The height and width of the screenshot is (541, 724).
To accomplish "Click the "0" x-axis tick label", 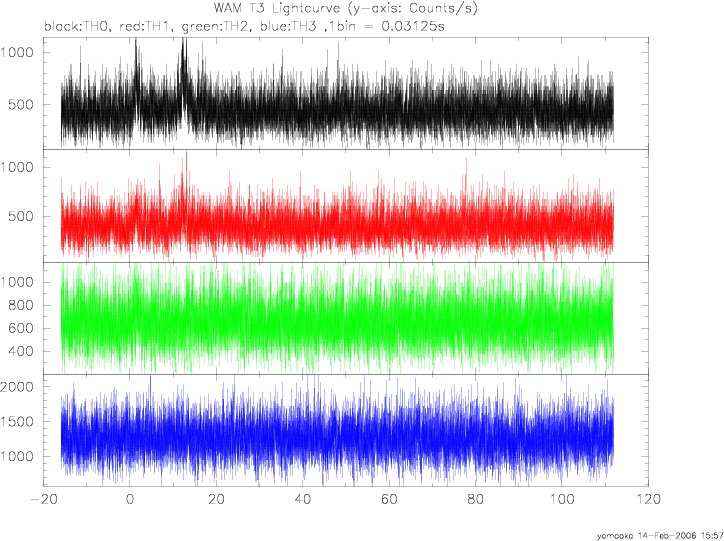I will pyautogui.click(x=130, y=499).
